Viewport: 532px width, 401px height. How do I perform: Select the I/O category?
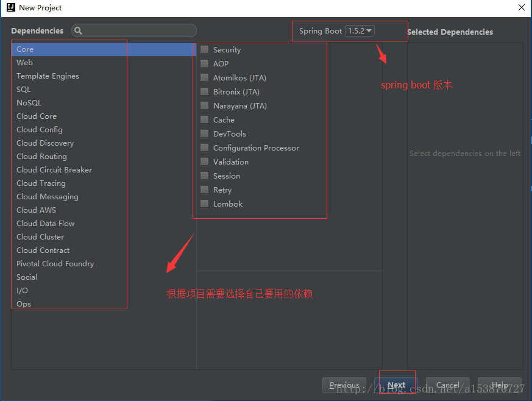pos(104,291)
